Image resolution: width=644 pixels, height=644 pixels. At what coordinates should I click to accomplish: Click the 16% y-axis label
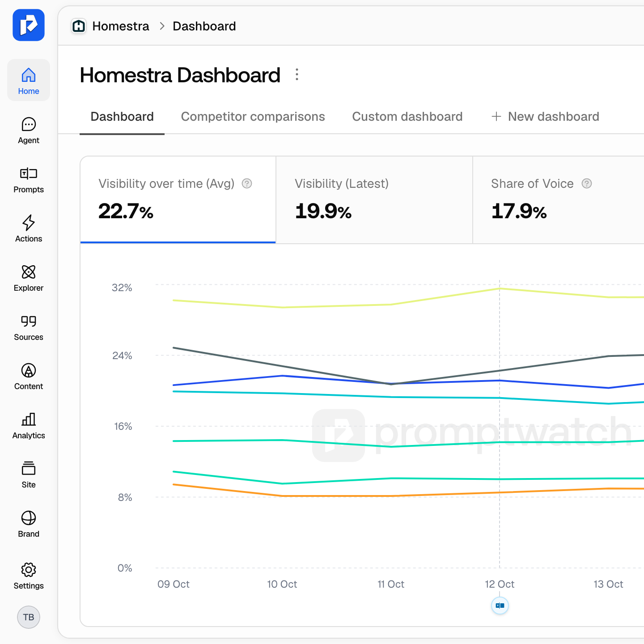pyautogui.click(x=123, y=426)
